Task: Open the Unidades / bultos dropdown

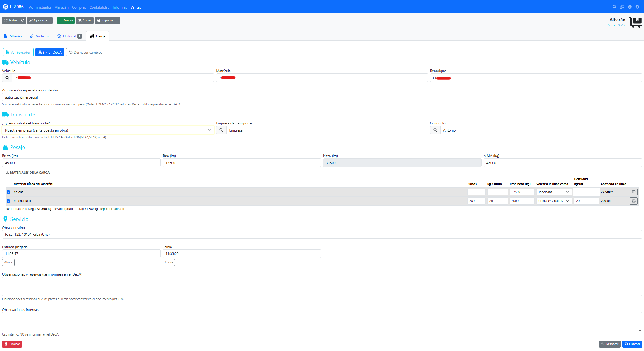Action: (554, 201)
